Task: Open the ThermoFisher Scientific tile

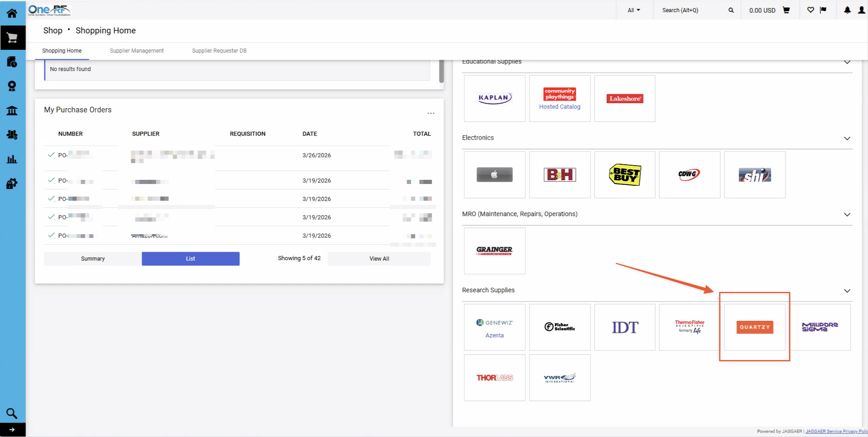Action: coord(690,327)
